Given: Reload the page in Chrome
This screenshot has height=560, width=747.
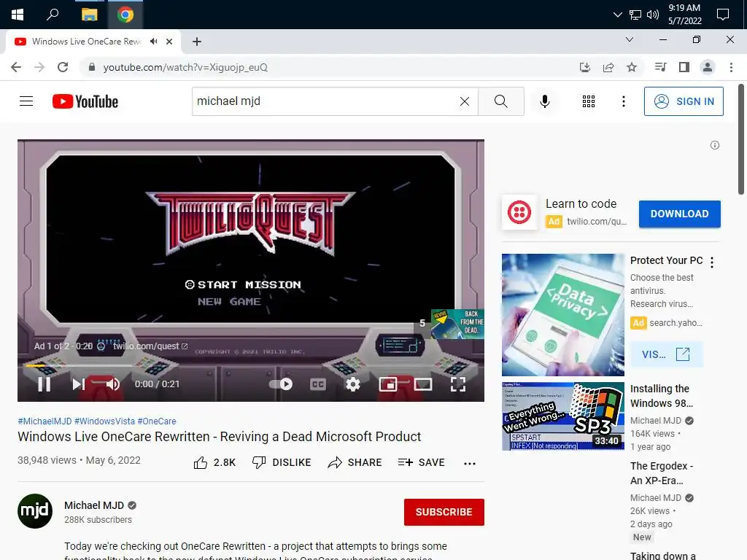Looking at the screenshot, I should click(x=63, y=67).
